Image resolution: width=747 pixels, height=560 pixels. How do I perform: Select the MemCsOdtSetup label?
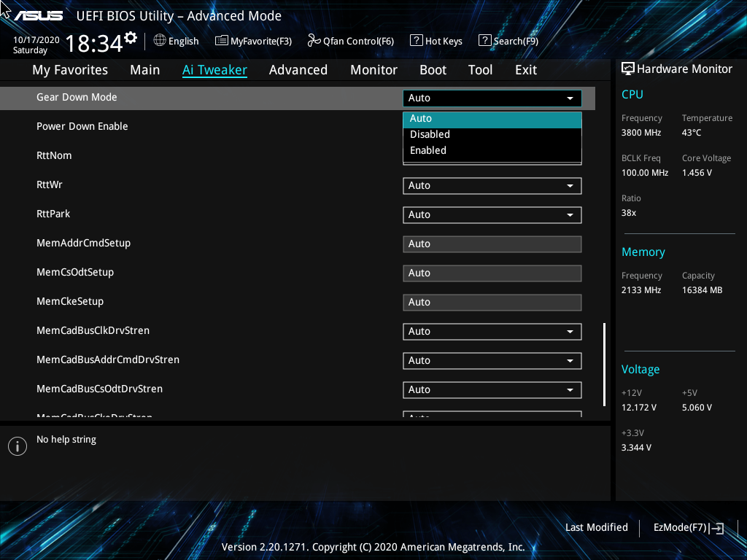[x=75, y=272]
